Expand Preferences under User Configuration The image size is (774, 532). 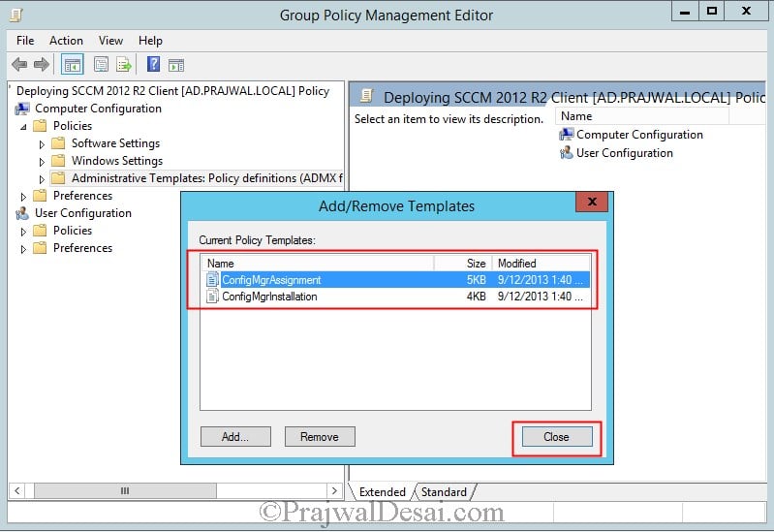(23, 249)
